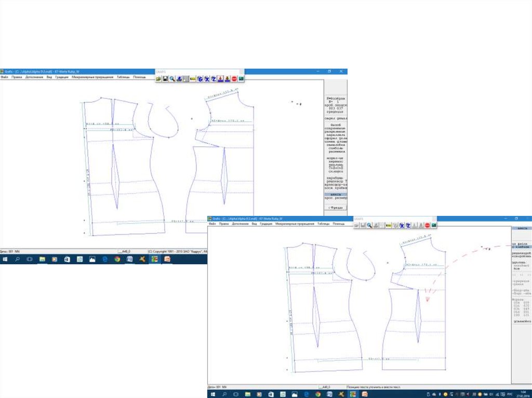Open Градация menu in the upper window
The height and width of the screenshot is (398, 532).
click(x=62, y=77)
